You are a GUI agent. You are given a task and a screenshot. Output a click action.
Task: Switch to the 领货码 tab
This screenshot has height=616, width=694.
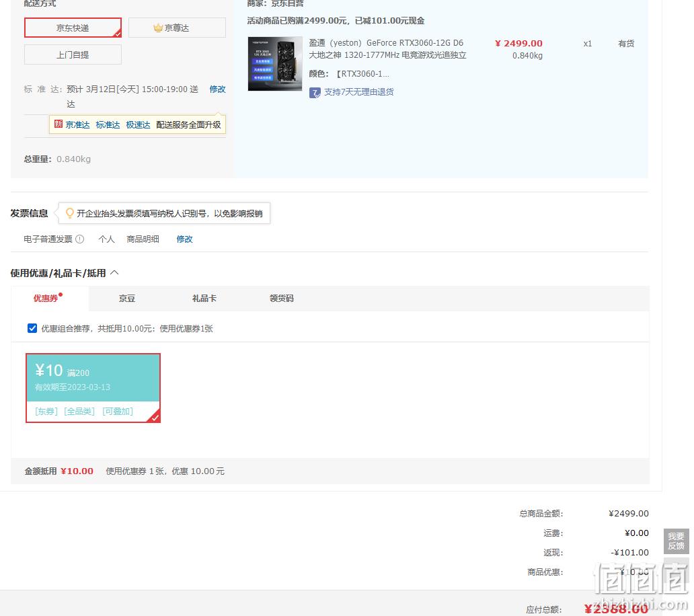(x=282, y=299)
